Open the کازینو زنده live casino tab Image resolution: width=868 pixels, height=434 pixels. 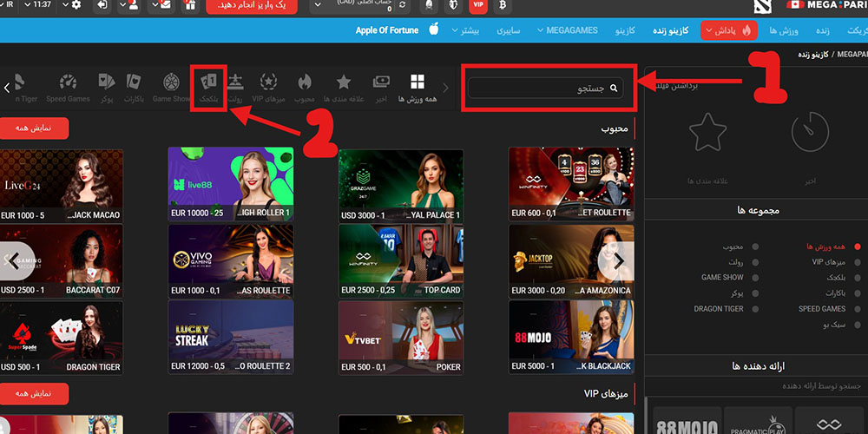670,30
